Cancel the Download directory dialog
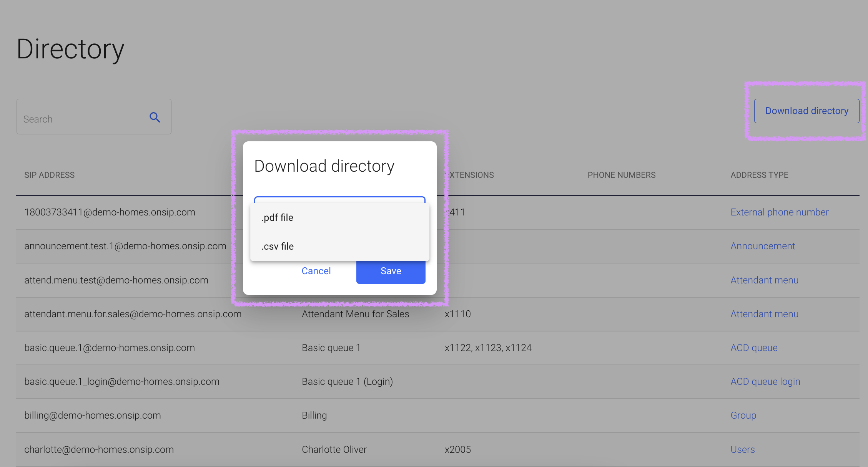868x467 pixels. click(x=316, y=271)
